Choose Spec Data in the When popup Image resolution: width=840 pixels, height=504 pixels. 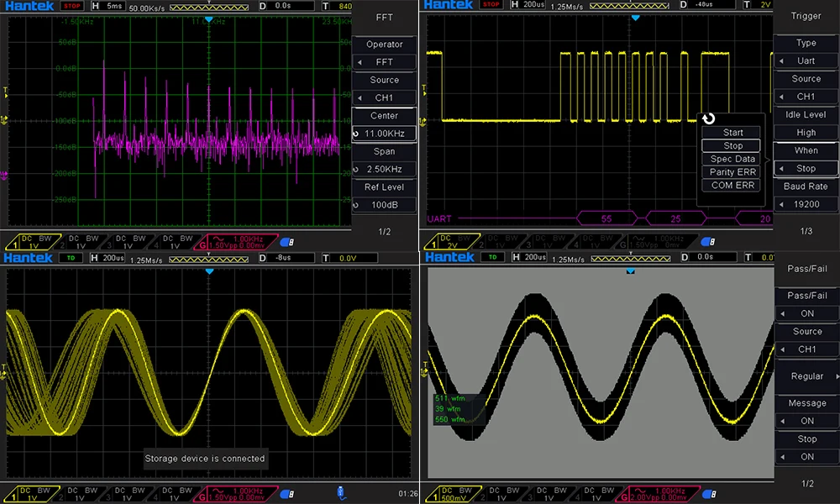pos(732,159)
